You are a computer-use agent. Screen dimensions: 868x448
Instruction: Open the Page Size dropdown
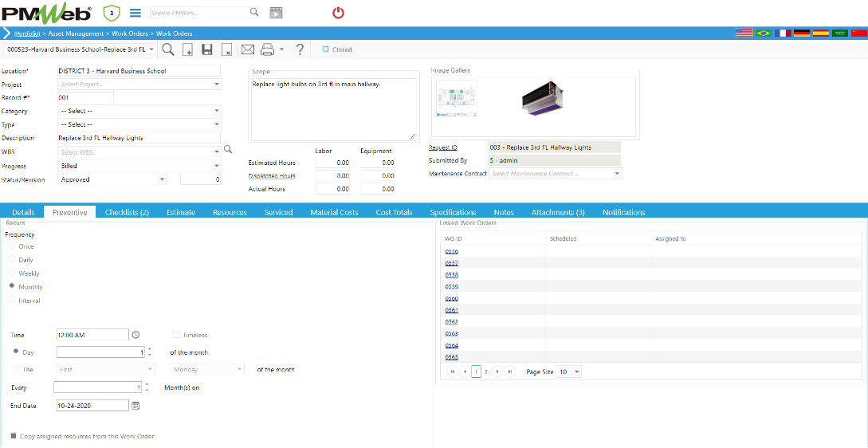pyautogui.click(x=577, y=371)
